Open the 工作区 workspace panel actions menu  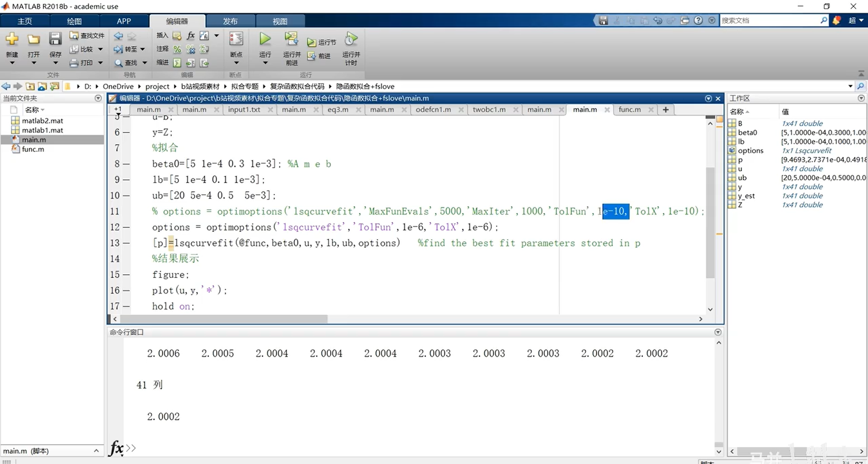click(861, 98)
